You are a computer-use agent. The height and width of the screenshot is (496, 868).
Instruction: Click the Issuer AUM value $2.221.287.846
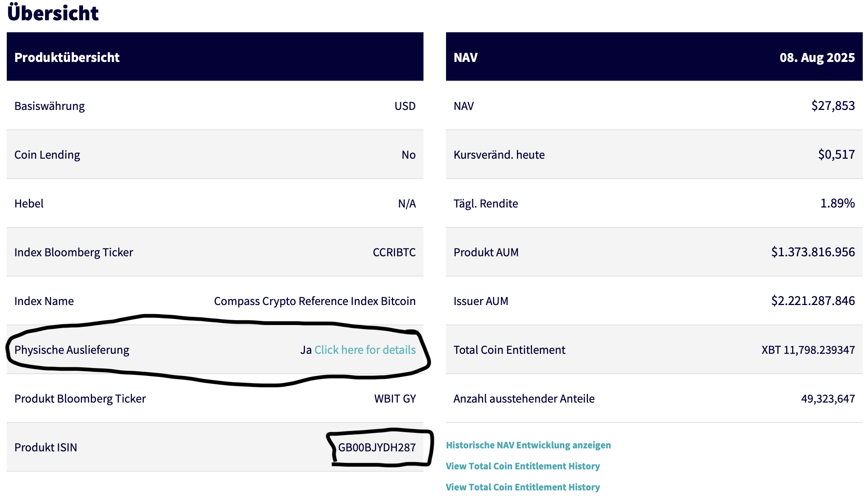[x=813, y=301]
